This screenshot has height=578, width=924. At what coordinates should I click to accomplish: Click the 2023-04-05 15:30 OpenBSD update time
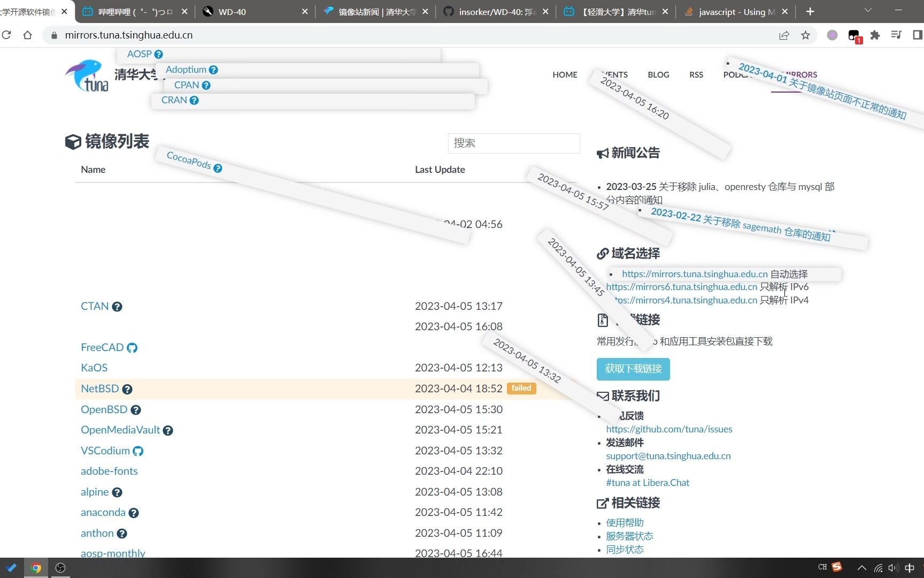coord(459,410)
